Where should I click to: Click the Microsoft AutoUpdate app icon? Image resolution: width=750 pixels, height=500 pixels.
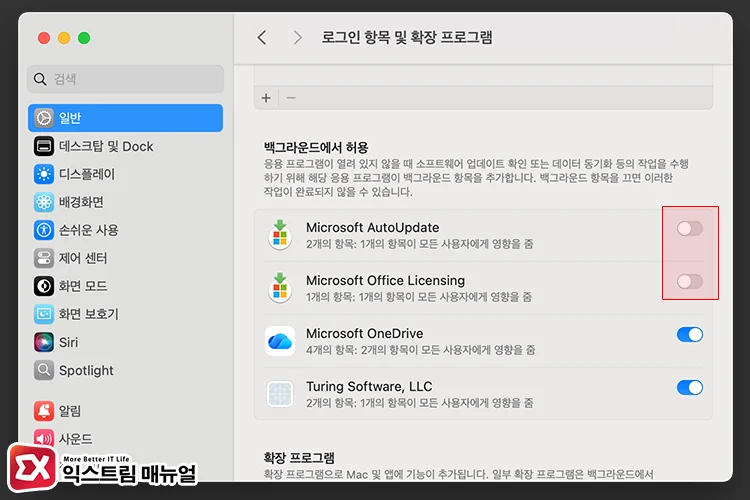(280, 235)
